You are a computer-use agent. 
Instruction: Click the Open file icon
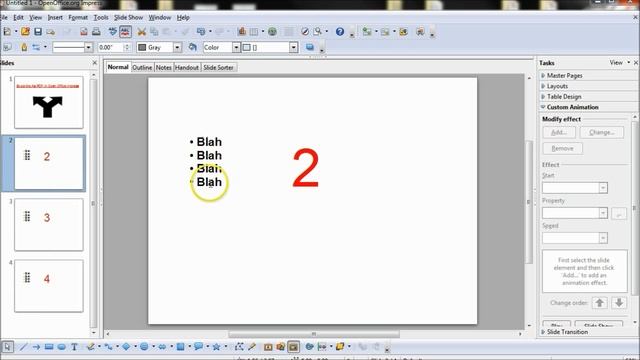click(25, 31)
